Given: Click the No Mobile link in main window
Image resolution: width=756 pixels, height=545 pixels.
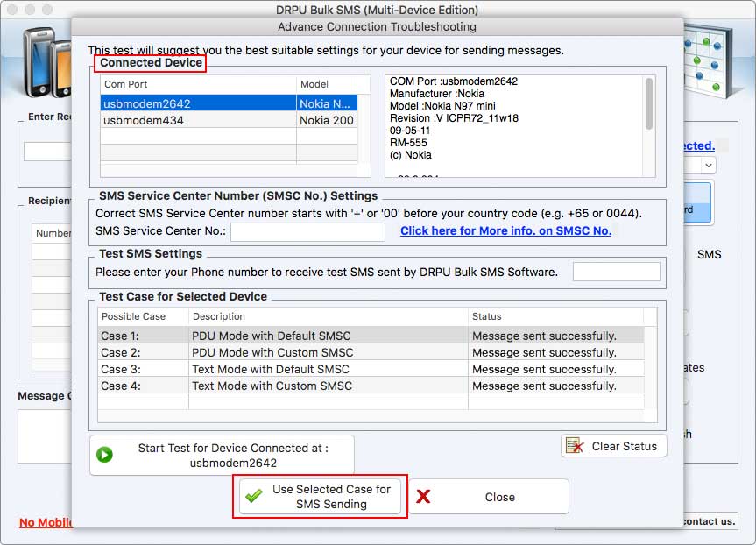Looking at the screenshot, I should point(46,522).
